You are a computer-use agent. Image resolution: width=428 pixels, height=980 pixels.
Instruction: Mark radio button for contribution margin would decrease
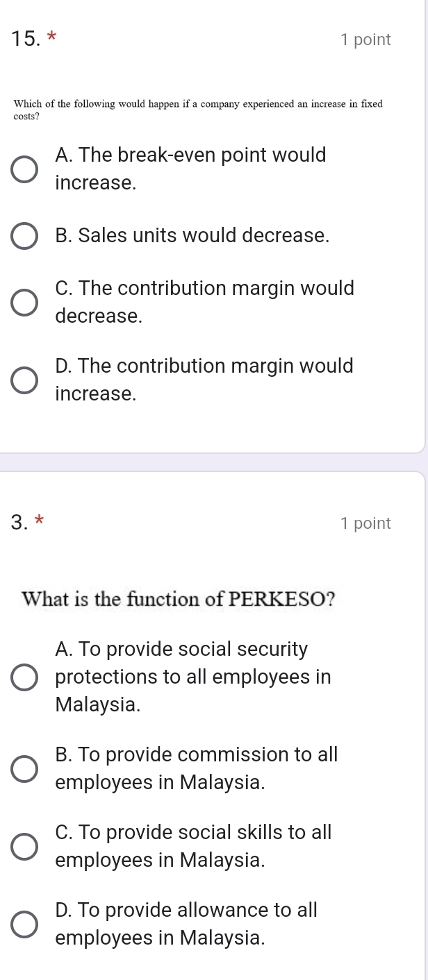[24, 303]
